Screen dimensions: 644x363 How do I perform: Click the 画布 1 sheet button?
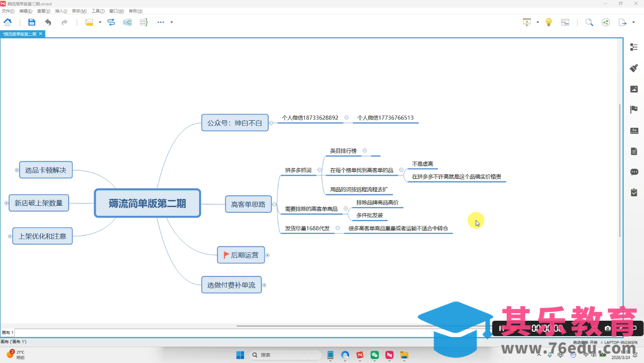pos(7,333)
